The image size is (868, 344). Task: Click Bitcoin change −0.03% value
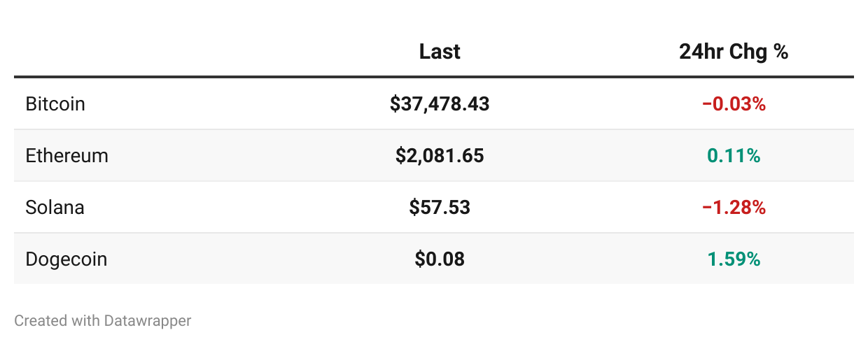734,104
